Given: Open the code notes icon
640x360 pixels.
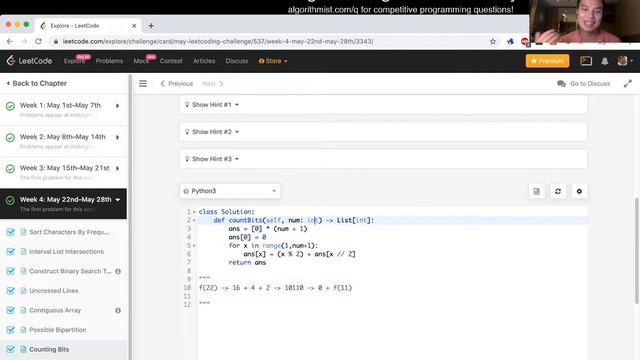Looking at the screenshot, I should (x=536, y=191).
